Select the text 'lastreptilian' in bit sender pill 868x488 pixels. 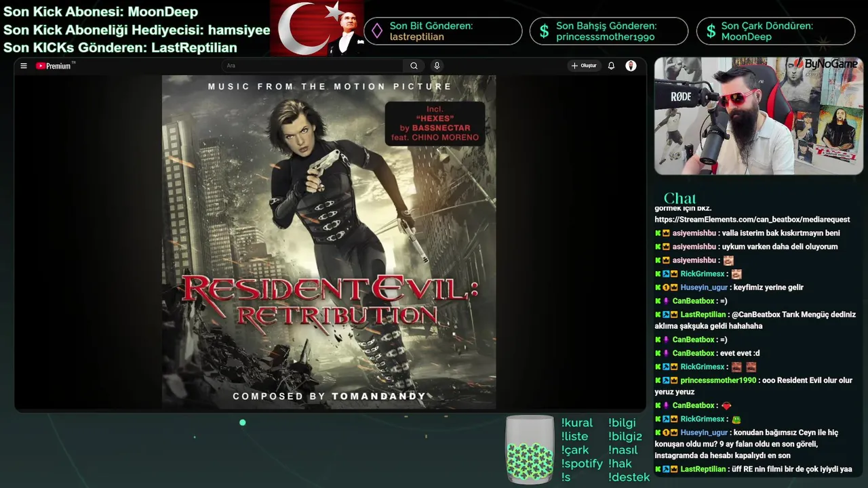click(417, 37)
